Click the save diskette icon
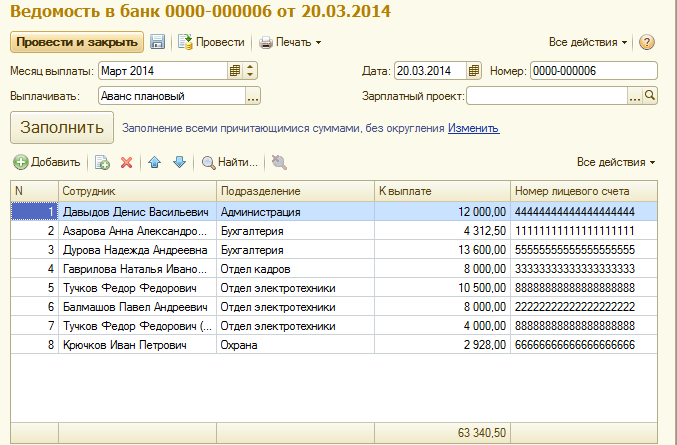The width and height of the screenshot is (677, 445). (x=158, y=42)
